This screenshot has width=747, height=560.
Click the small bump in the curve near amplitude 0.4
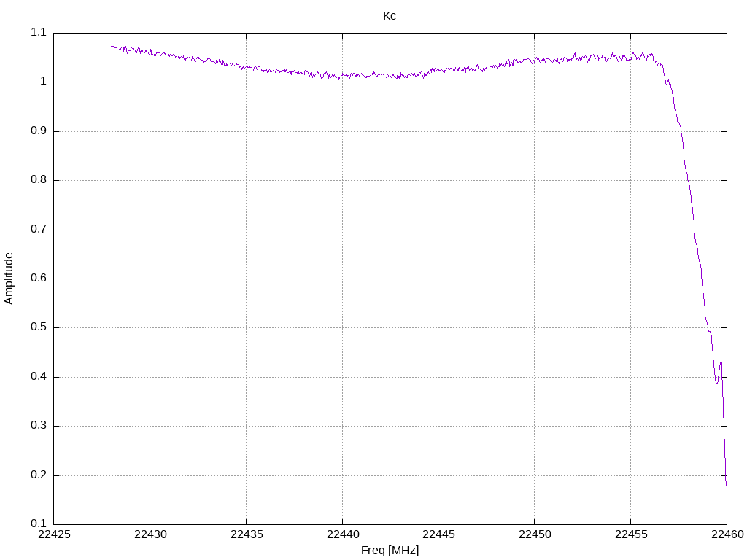(x=719, y=371)
